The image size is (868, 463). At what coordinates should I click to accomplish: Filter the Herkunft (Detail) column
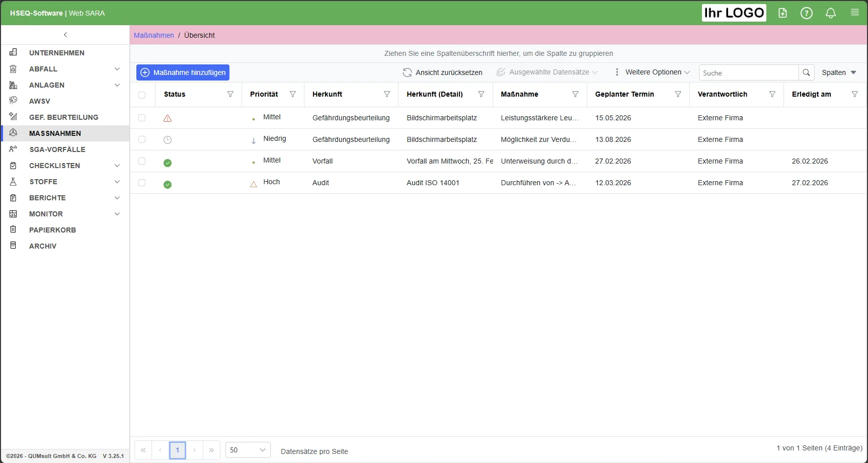point(481,94)
